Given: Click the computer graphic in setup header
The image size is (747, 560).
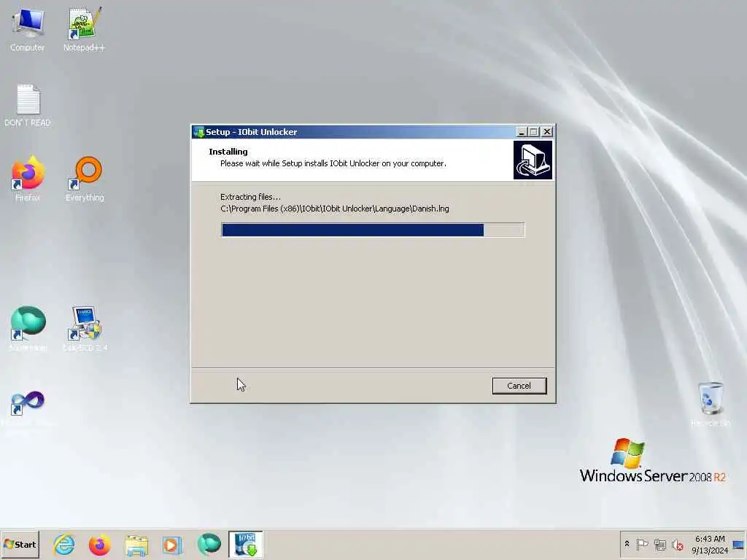Looking at the screenshot, I should pos(533,160).
